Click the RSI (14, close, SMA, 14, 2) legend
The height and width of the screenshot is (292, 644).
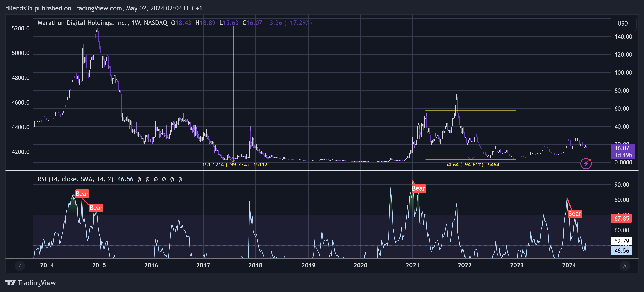click(75, 179)
